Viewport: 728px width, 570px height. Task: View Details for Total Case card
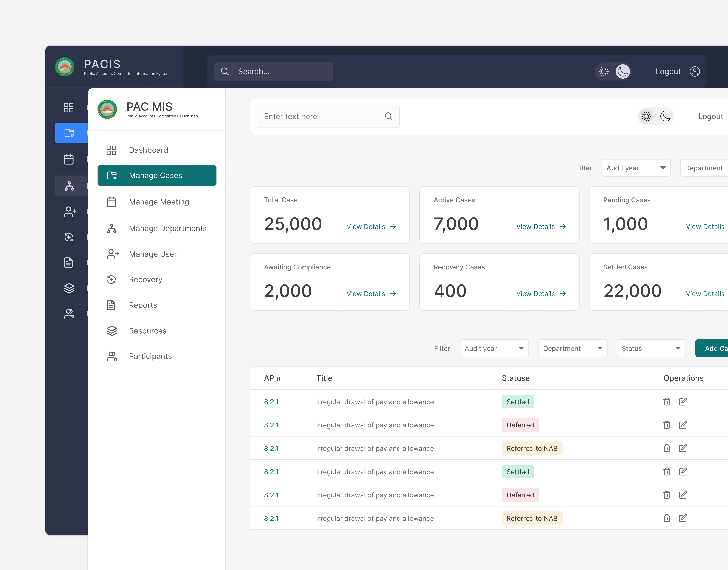(371, 227)
